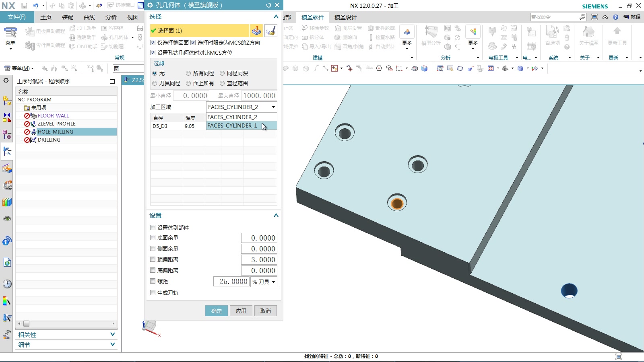Open the Constraint Navigator sidebar icon
644x362 pixels.
point(7,117)
